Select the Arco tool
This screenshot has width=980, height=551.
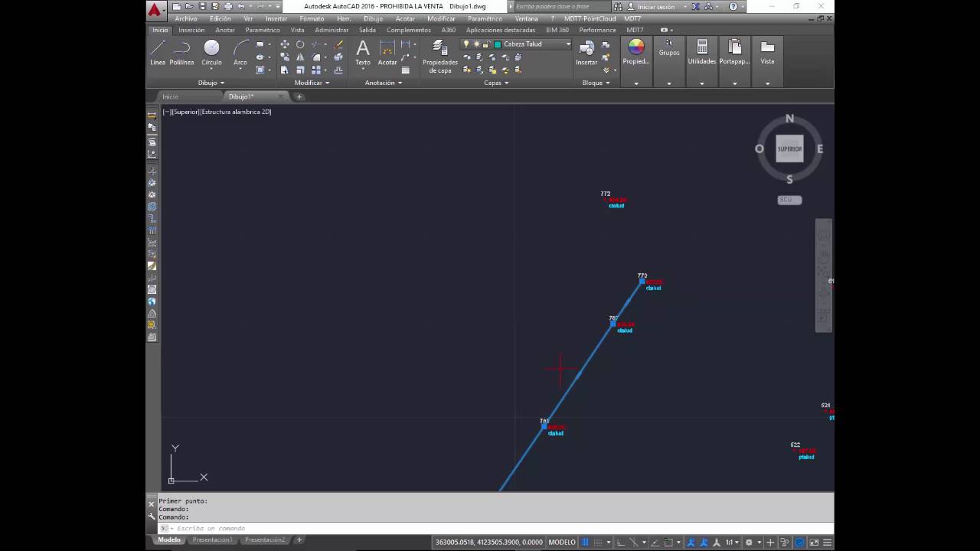240,53
